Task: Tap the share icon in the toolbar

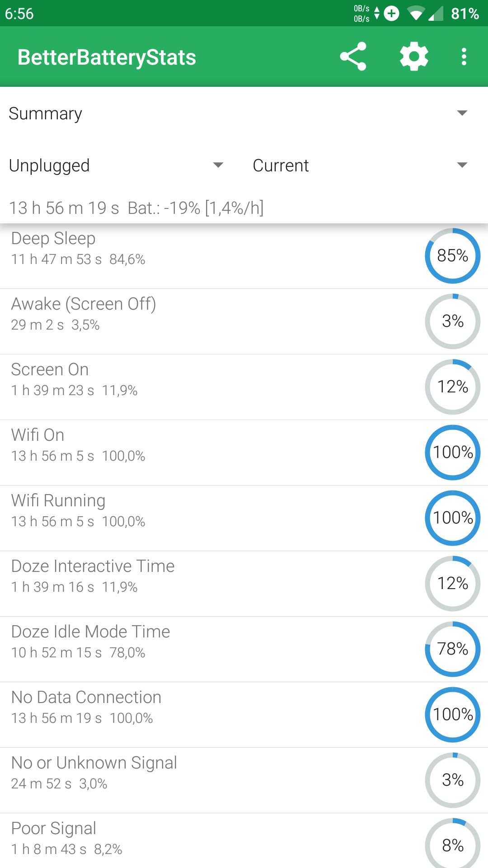Action: coord(353,57)
